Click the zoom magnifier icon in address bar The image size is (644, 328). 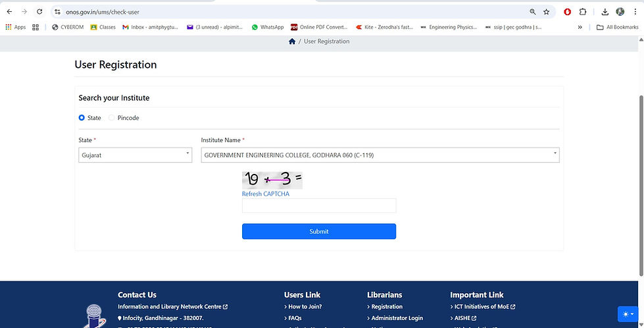(533, 12)
